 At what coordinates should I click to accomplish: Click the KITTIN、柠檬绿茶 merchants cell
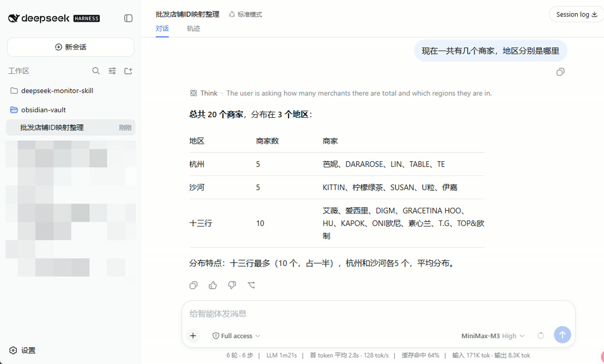(390, 188)
